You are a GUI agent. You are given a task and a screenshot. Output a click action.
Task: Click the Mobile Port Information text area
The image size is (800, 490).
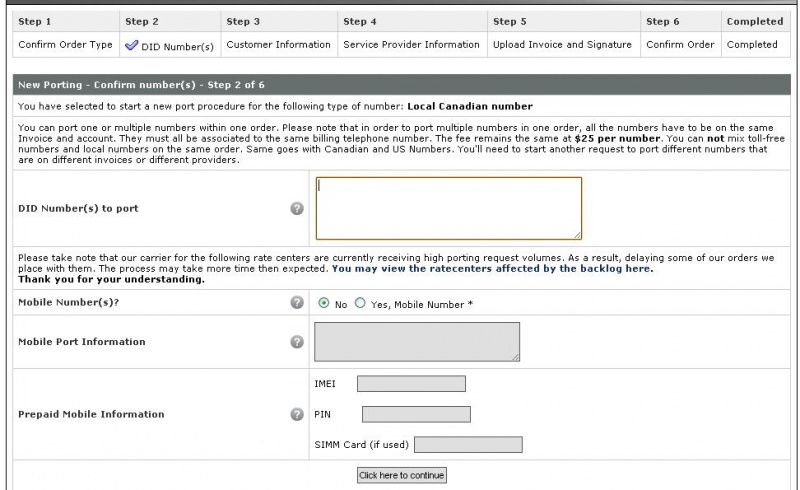pyautogui.click(x=417, y=342)
